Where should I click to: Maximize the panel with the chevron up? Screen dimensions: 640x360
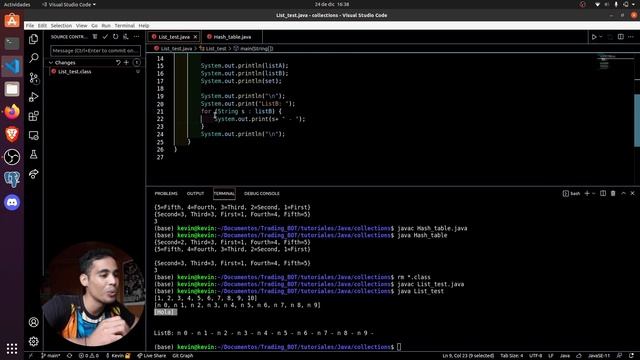pos(623,193)
